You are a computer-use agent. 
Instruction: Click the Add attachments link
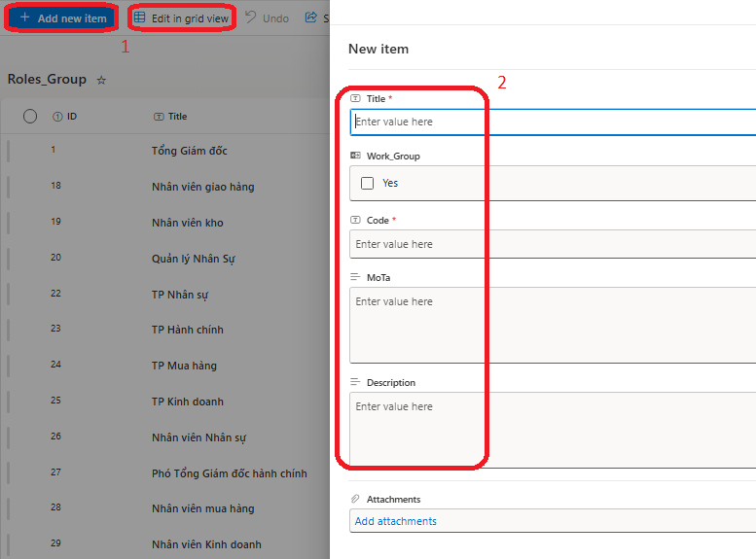coord(396,521)
